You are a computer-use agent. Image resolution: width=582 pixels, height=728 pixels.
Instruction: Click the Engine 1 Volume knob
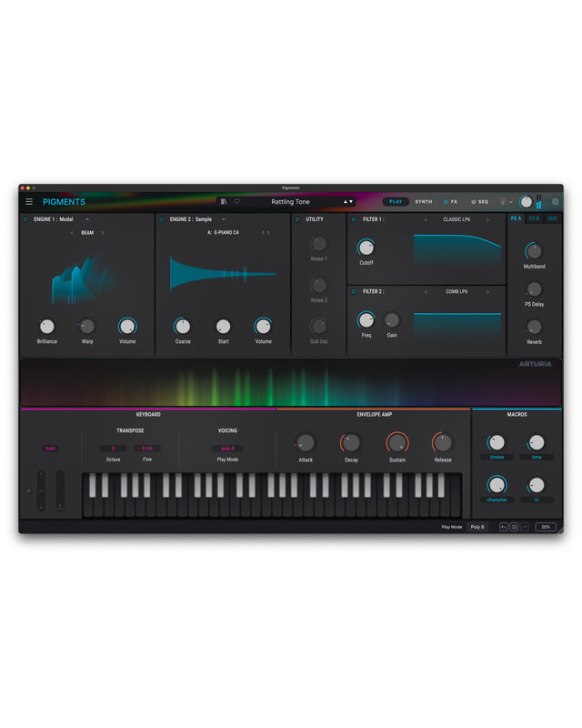pyautogui.click(x=127, y=327)
